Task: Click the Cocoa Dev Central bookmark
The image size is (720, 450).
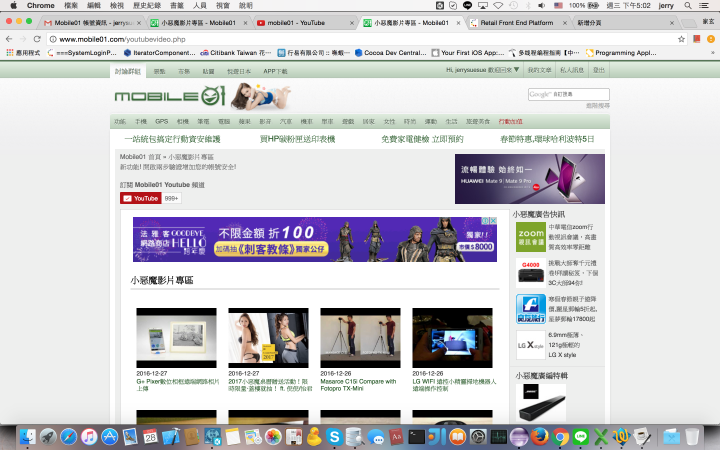Action: [x=391, y=53]
